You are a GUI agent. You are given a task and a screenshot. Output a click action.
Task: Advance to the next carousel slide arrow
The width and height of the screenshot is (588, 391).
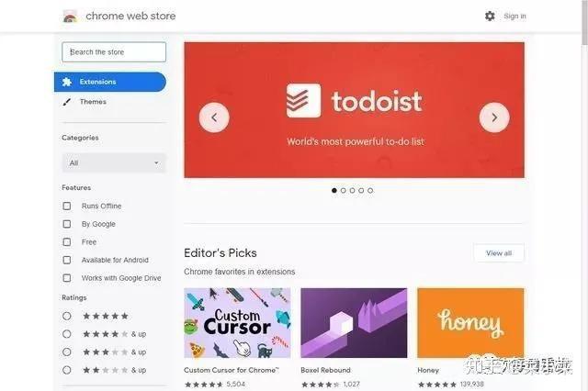tap(494, 117)
